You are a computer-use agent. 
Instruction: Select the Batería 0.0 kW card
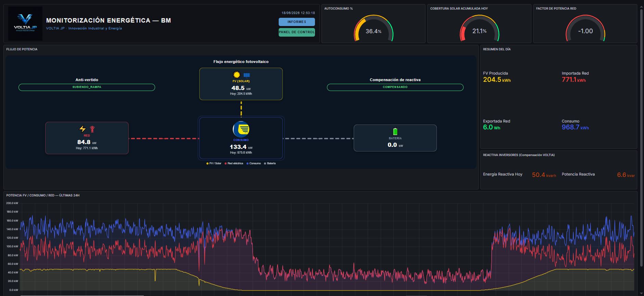click(395, 138)
